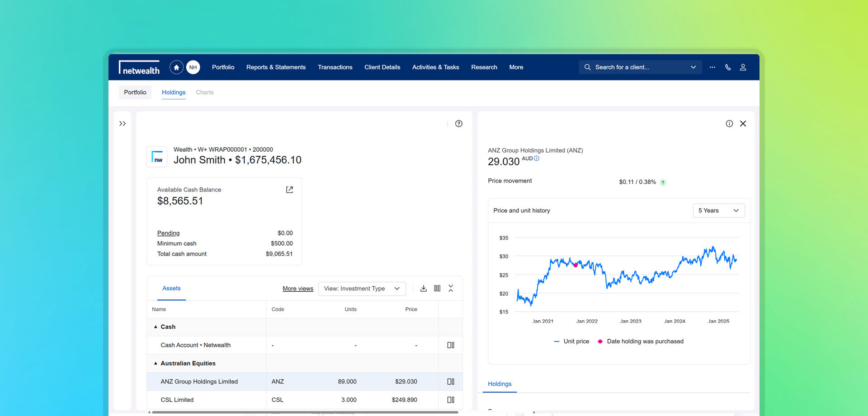The height and width of the screenshot is (416, 868).
Task: Click the green price up arrow
Action: [663, 182]
